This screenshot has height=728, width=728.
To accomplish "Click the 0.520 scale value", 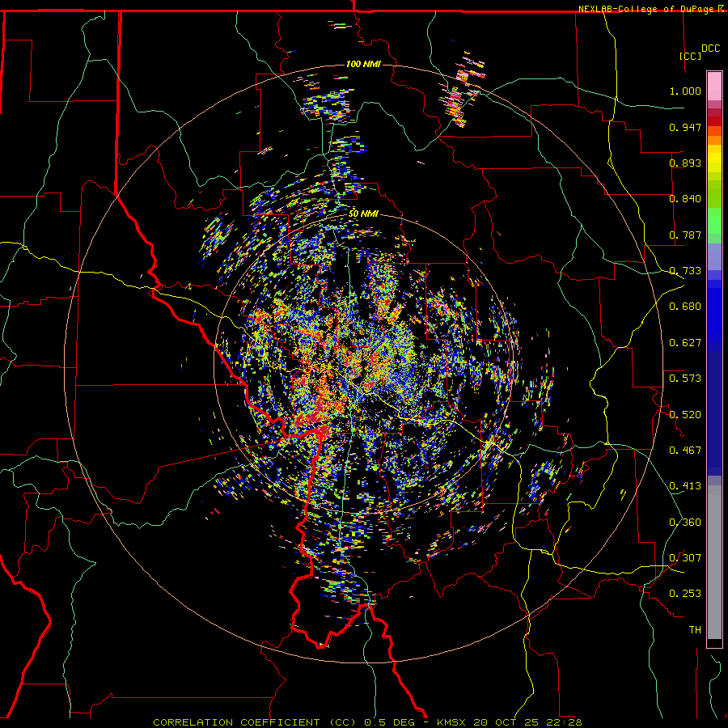I will pos(685,415).
